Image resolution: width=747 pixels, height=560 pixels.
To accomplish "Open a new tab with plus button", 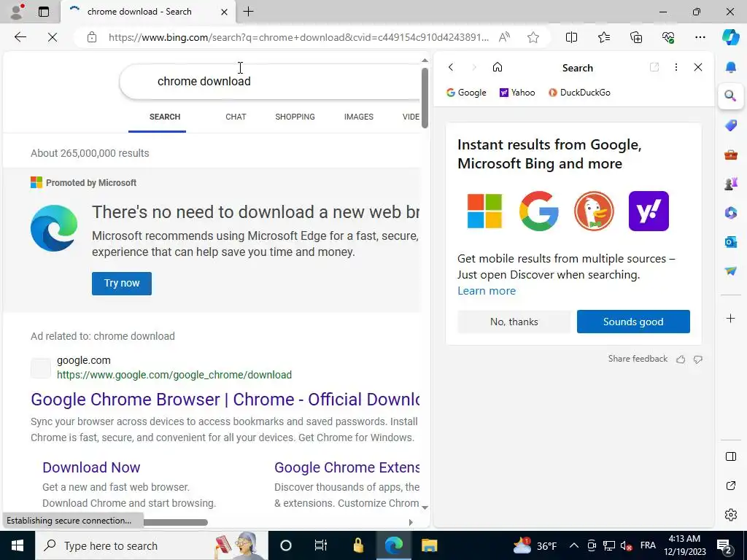I will (249, 12).
